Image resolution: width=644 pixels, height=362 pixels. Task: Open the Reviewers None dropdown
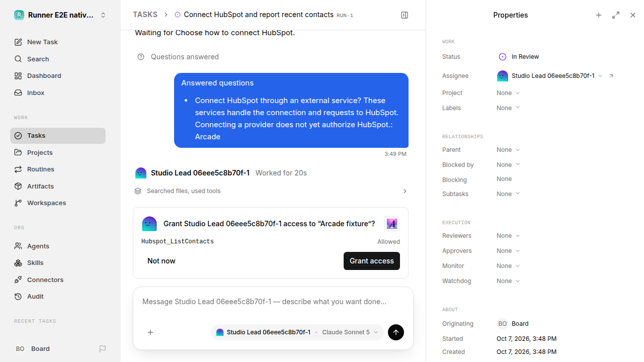point(508,236)
